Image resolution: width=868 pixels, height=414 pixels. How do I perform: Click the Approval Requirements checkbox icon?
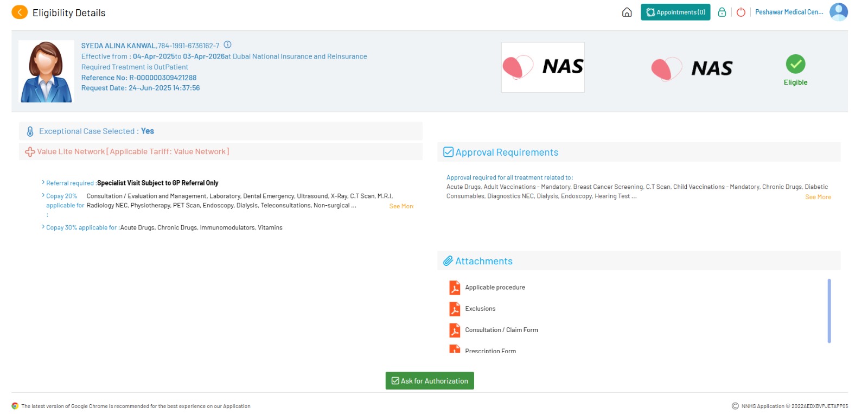click(x=448, y=152)
